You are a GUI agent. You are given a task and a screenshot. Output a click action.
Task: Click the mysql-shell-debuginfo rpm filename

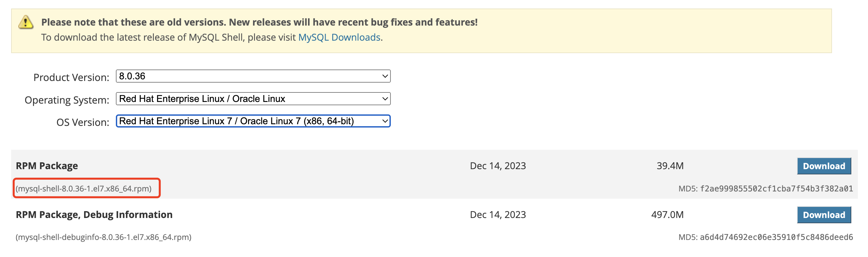(103, 237)
